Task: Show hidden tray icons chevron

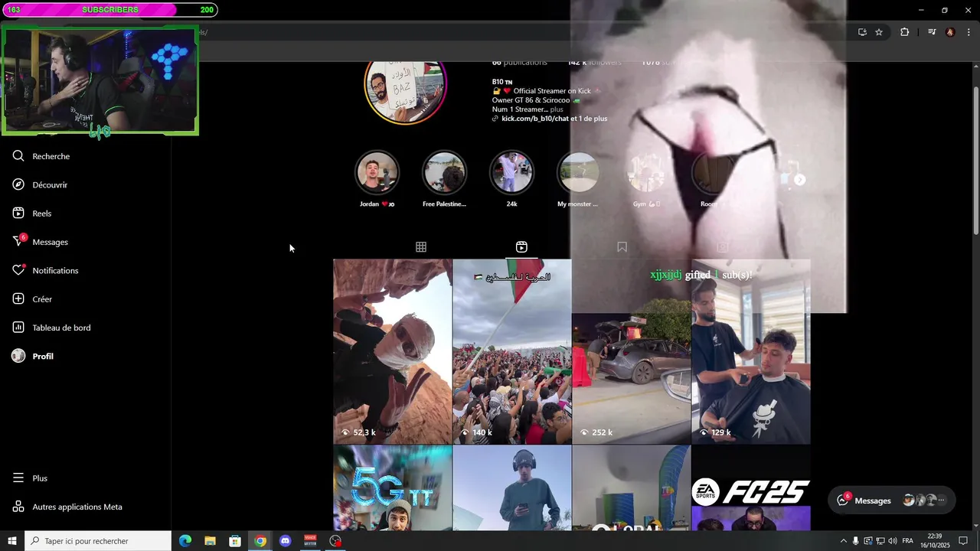Action: (844, 541)
